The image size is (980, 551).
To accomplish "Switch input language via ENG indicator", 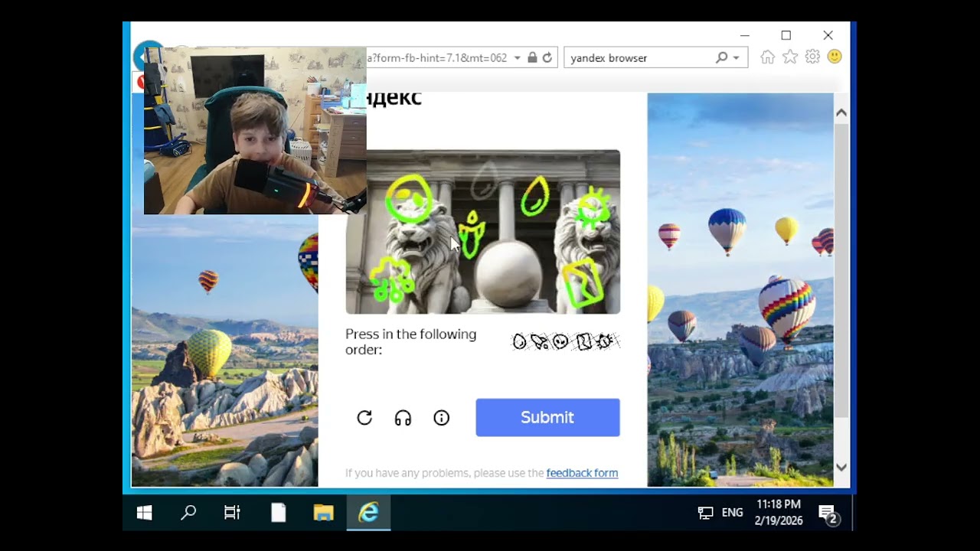I will coord(733,513).
